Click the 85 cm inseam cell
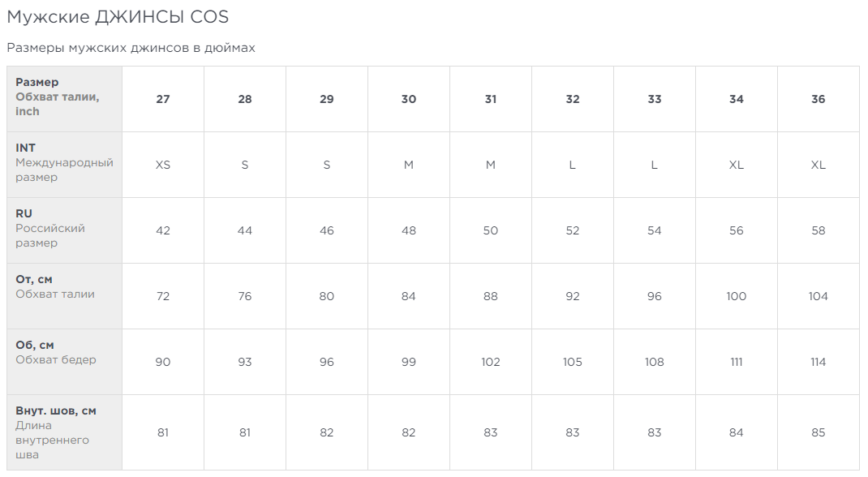Screen dimensions: 868x477 pos(818,432)
